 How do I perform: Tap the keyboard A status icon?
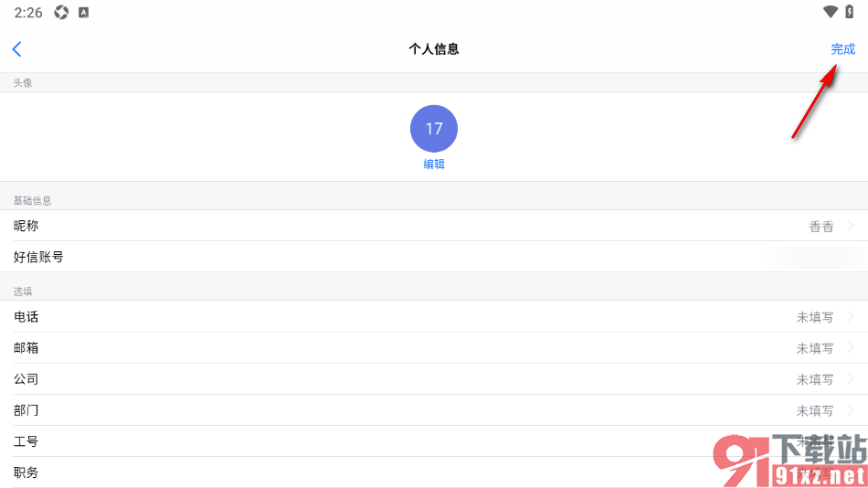(83, 12)
